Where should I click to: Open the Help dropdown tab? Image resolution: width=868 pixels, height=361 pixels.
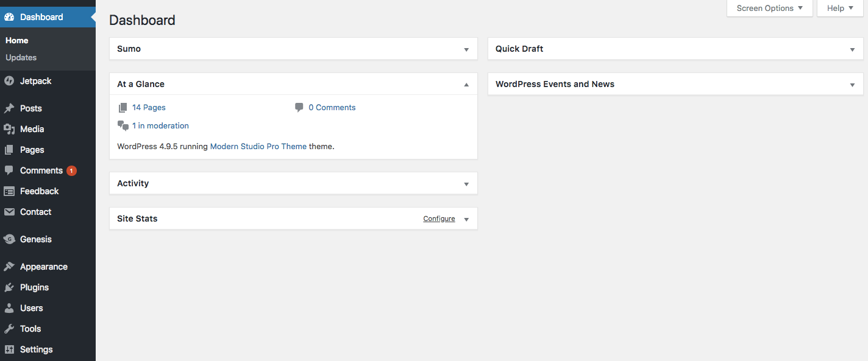(840, 9)
